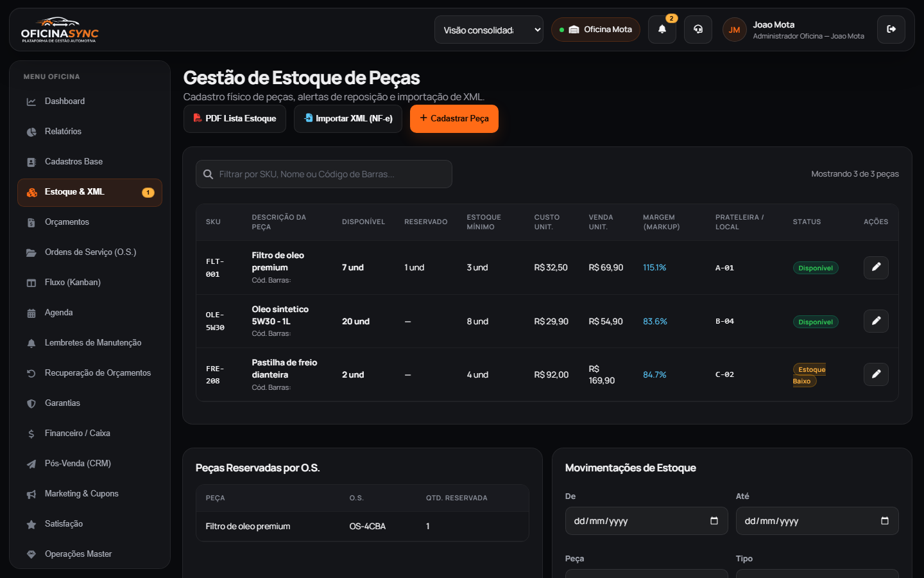Edit the Oleo sintetico 5W30 row

tap(876, 321)
